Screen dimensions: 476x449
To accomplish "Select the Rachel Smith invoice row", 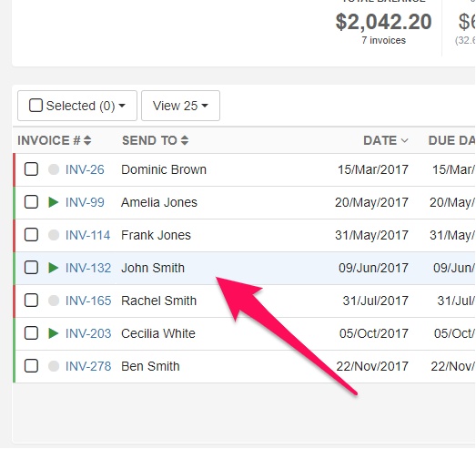I will [x=245, y=301].
